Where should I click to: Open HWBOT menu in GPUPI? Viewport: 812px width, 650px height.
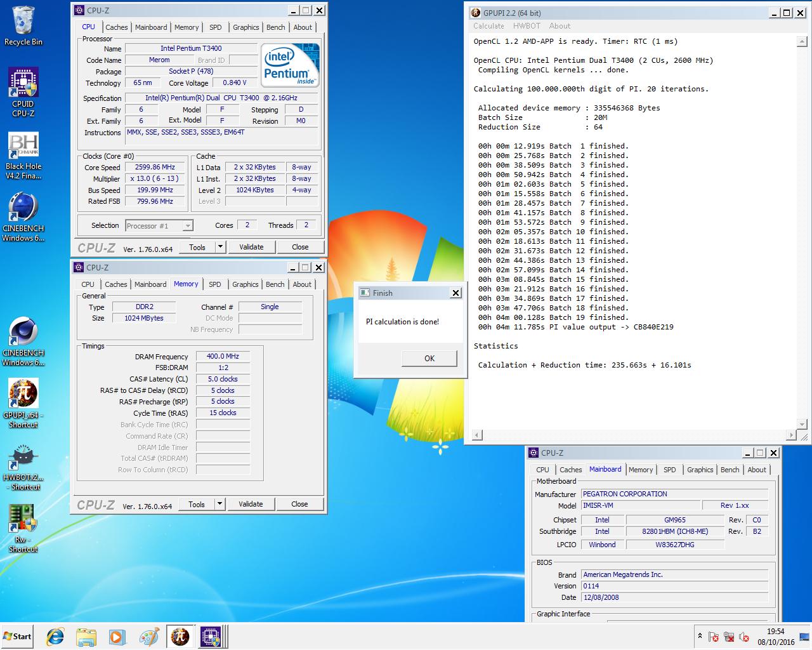(x=527, y=26)
